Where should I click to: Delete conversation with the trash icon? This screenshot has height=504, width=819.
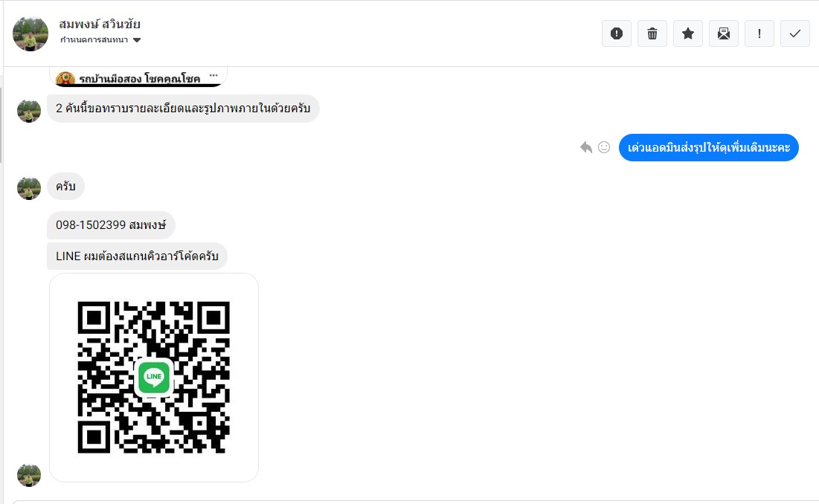point(652,33)
